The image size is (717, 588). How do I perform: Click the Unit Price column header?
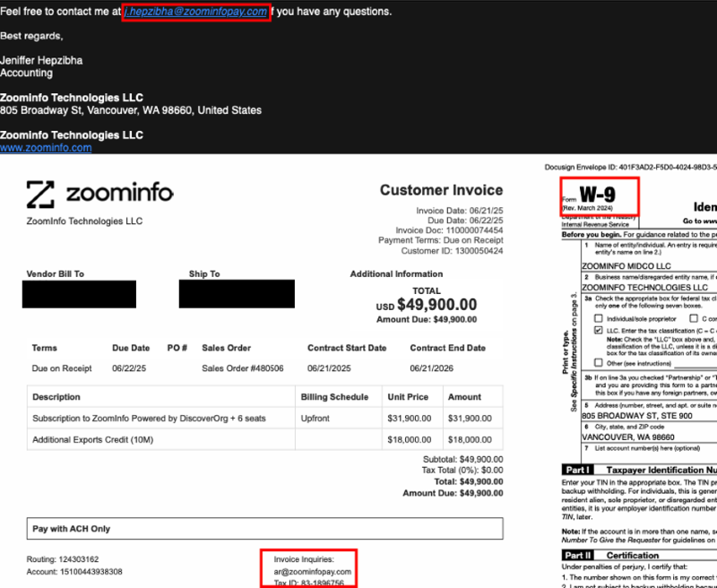[408, 397]
